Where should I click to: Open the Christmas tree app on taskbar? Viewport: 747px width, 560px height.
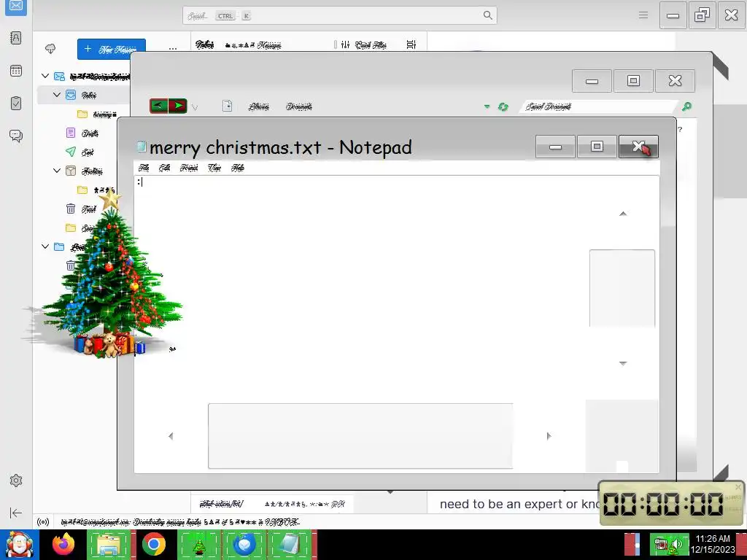(x=199, y=545)
